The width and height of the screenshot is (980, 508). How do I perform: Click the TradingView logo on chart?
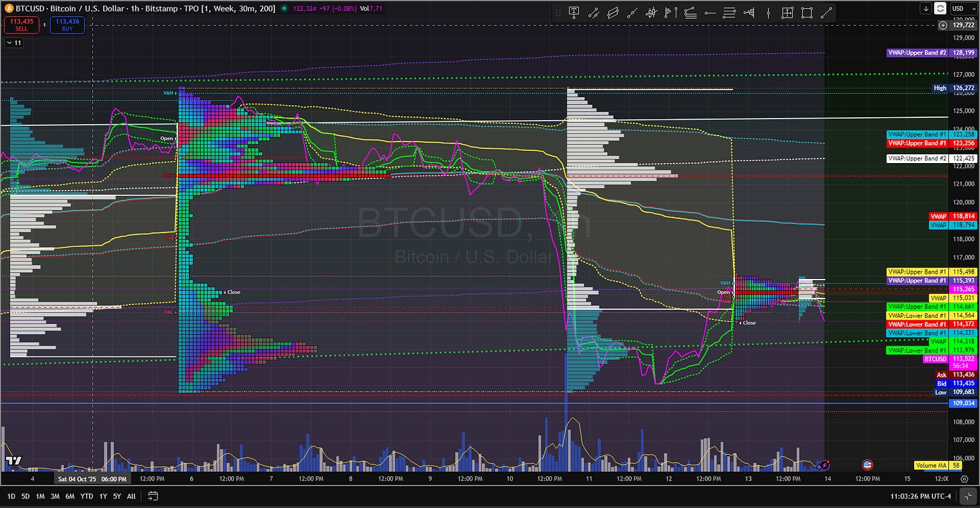(x=13, y=462)
